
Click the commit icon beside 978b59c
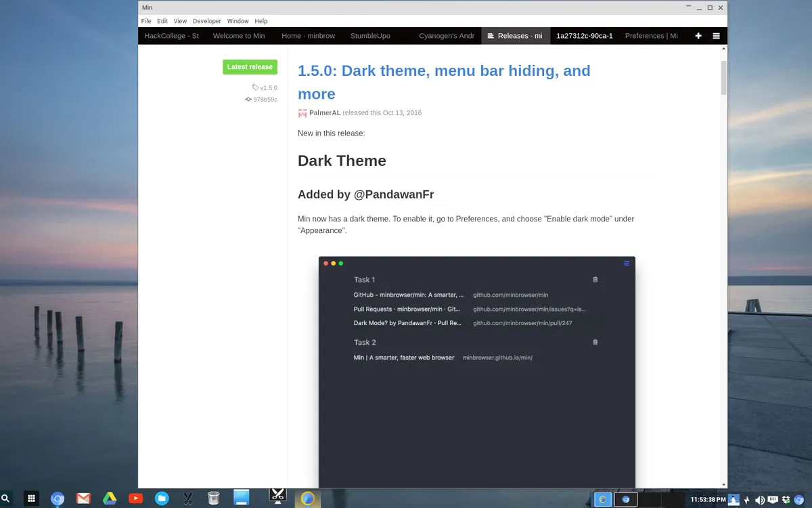click(x=248, y=99)
